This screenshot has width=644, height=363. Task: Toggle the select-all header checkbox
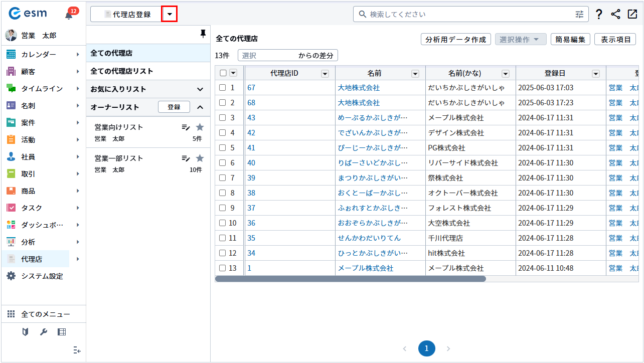tap(223, 73)
